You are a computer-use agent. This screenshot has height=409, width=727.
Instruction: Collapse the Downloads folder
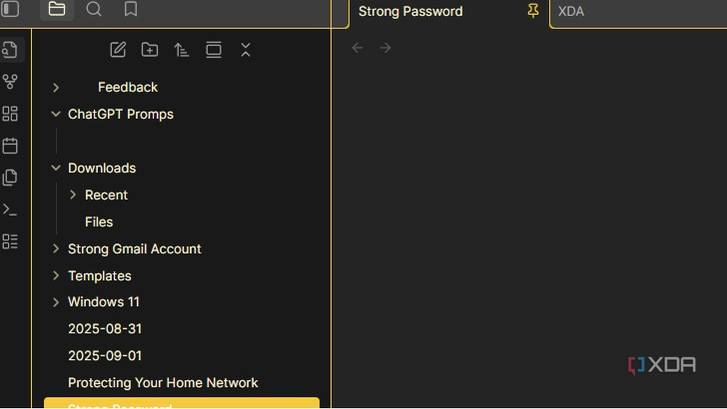click(56, 168)
